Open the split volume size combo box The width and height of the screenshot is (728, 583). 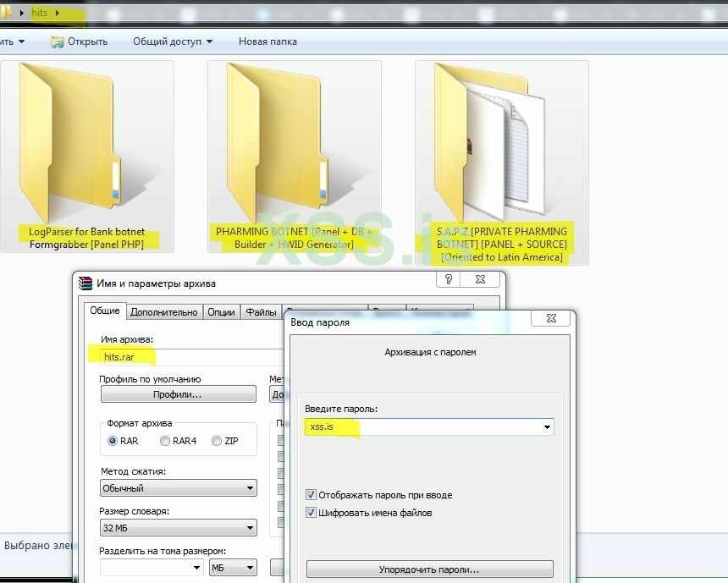[x=152, y=568]
